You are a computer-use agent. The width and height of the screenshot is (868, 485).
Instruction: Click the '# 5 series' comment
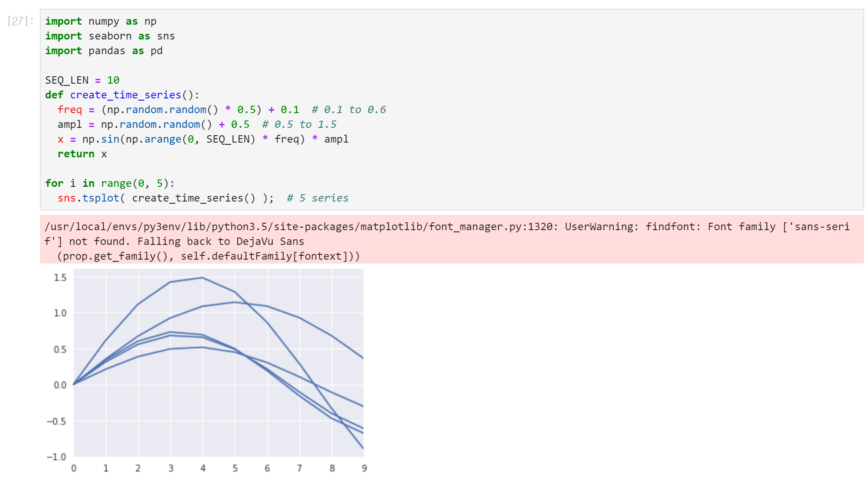point(318,198)
